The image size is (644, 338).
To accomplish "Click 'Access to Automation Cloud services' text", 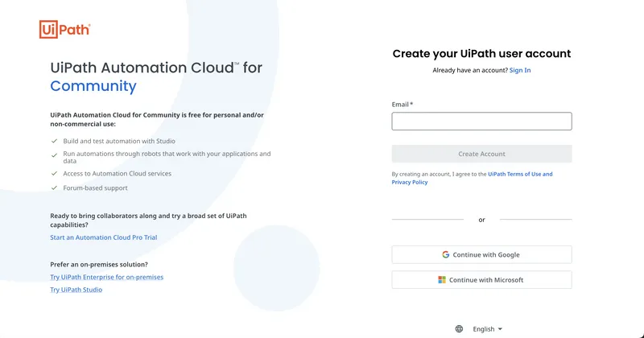I will 117,173.
